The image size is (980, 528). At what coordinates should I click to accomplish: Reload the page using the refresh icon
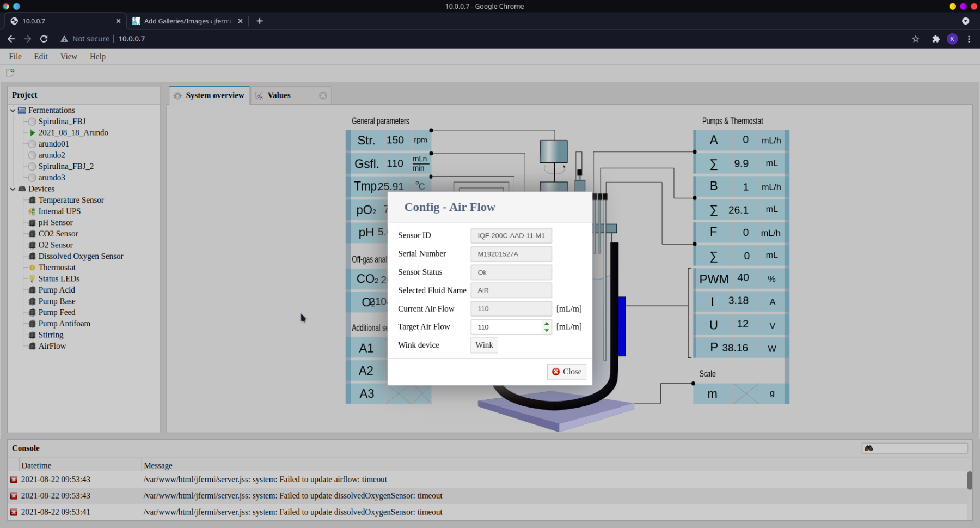[x=44, y=39]
